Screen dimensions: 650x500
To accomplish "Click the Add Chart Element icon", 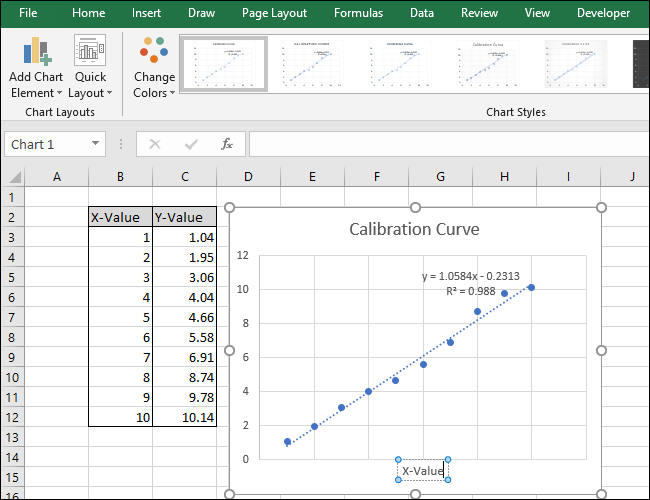I will click(x=38, y=52).
